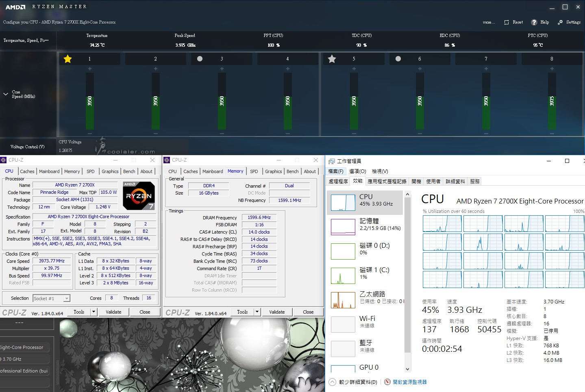Switch to Startup tab in Task Manager
This screenshot has width=585, height=392.
tap(416, 181)
